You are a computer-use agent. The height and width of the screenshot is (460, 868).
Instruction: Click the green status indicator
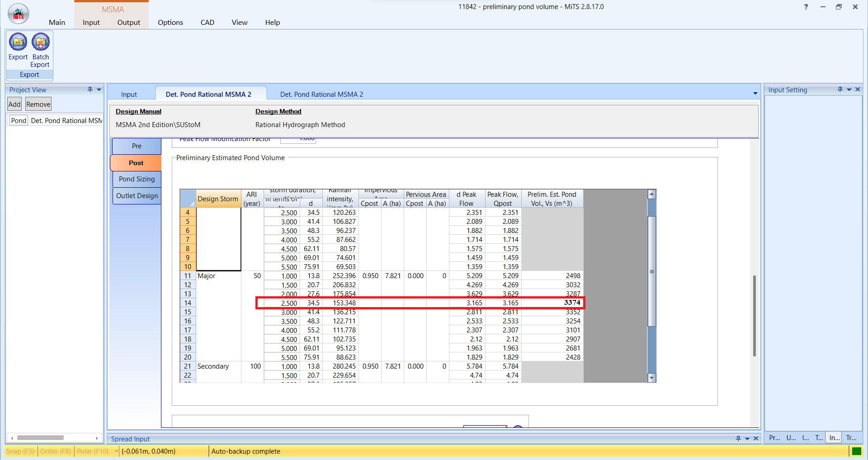click(x=856, y=451)
